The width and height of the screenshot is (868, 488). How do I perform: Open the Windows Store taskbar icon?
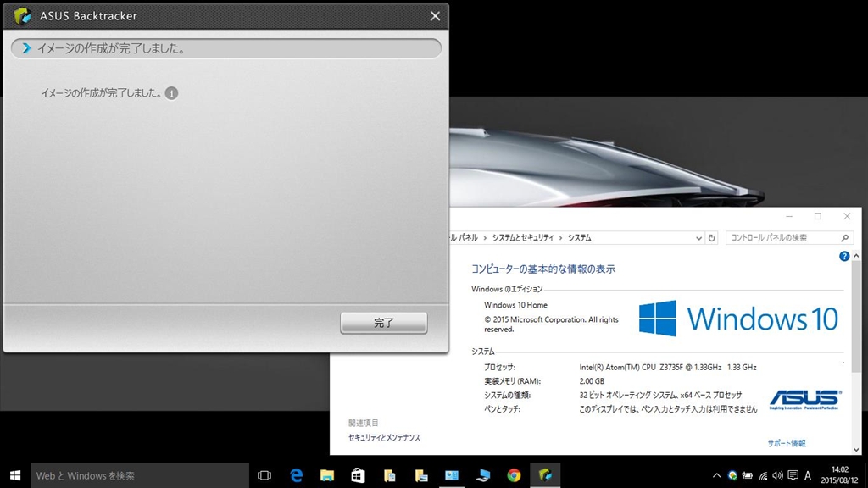359,475
